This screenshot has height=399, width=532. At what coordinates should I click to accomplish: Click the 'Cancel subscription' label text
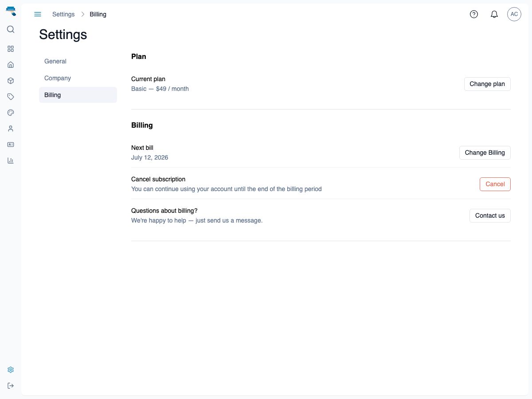(158, 179)
